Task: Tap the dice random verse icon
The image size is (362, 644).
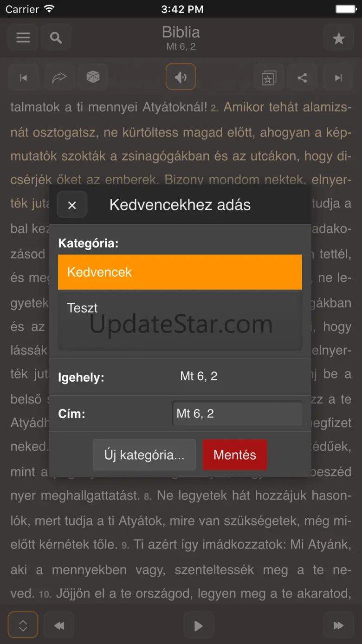Action: pos(93,78)
